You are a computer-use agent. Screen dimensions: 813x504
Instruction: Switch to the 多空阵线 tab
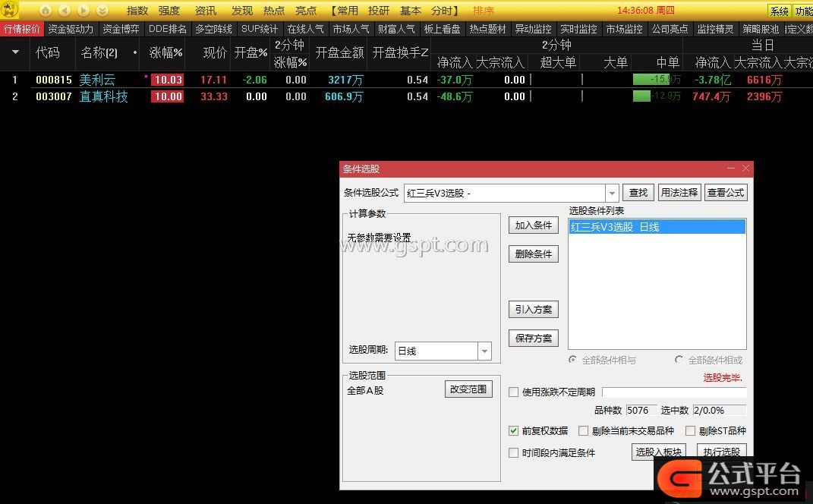coord(213,29)
